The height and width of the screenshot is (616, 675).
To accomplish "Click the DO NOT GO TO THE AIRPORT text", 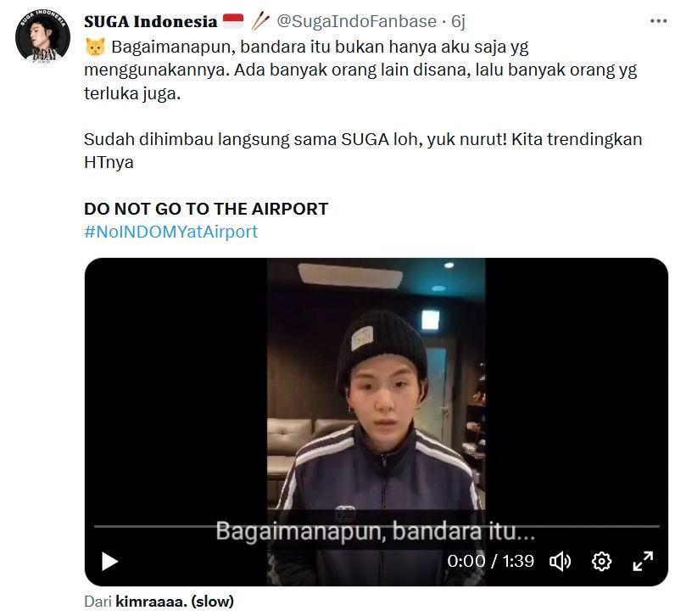I will coord(206,209).
